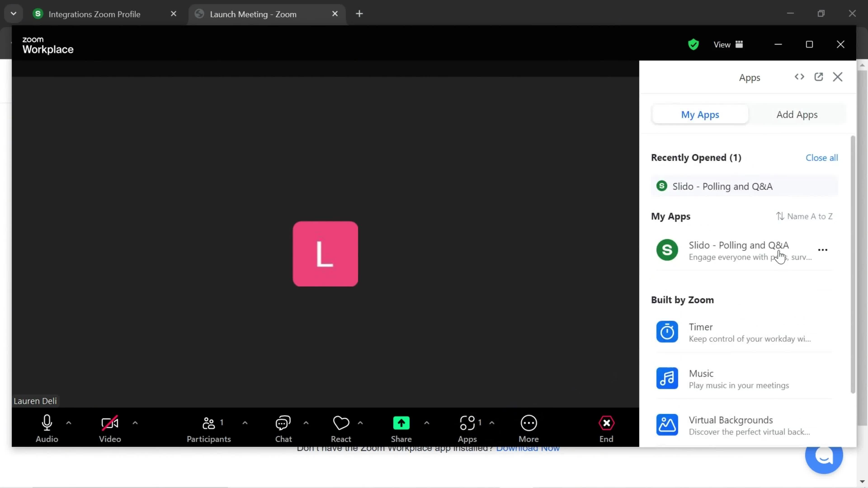Open the Music app entry
This screenshot has width=868, height=488.
click(x=744, y=379)
